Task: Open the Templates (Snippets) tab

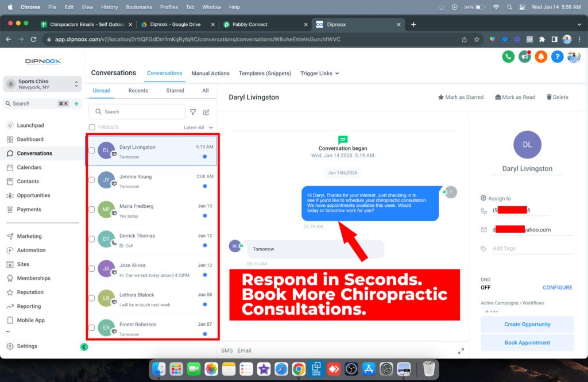Action: 265,74
